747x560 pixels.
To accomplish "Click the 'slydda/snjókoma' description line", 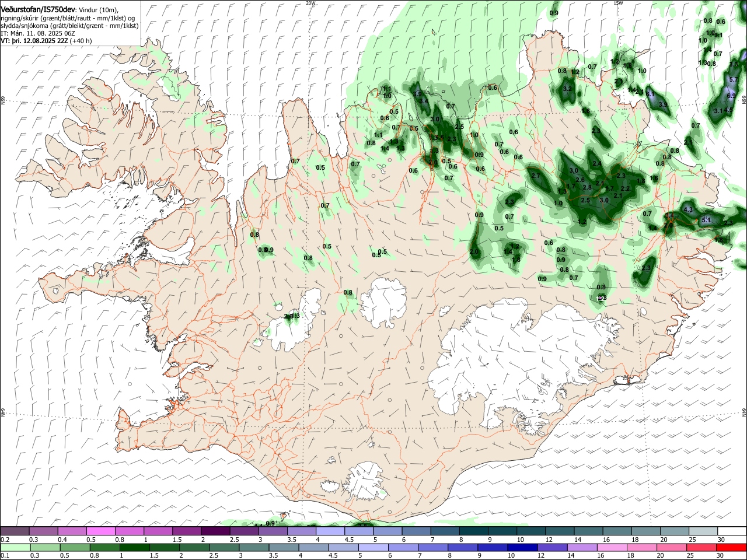I will (69, 26).
